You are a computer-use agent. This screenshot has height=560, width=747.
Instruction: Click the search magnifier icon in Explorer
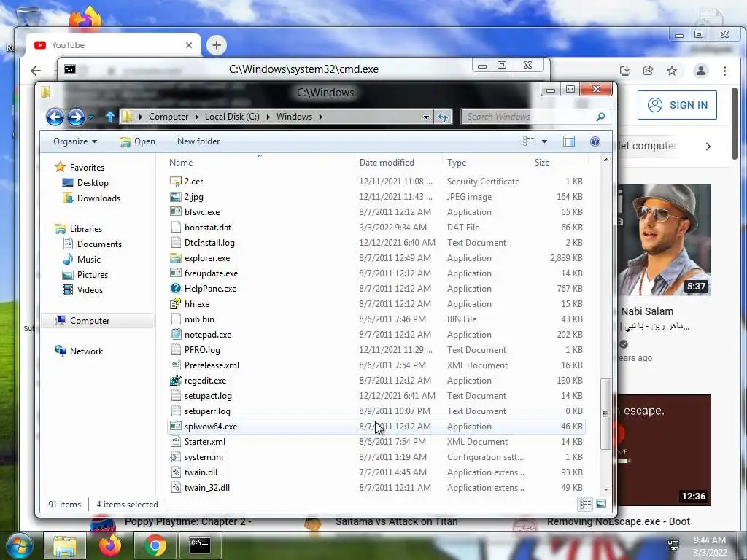601,117
